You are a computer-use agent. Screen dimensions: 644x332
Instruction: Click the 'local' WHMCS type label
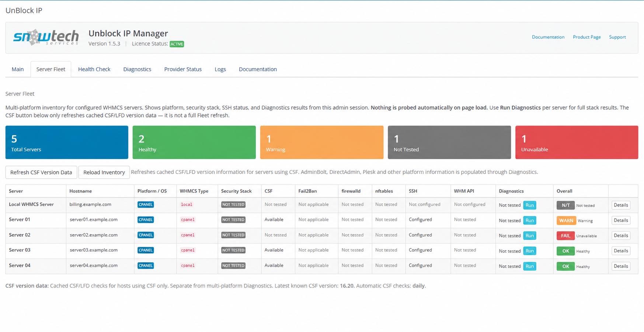(x=187, y=204)
